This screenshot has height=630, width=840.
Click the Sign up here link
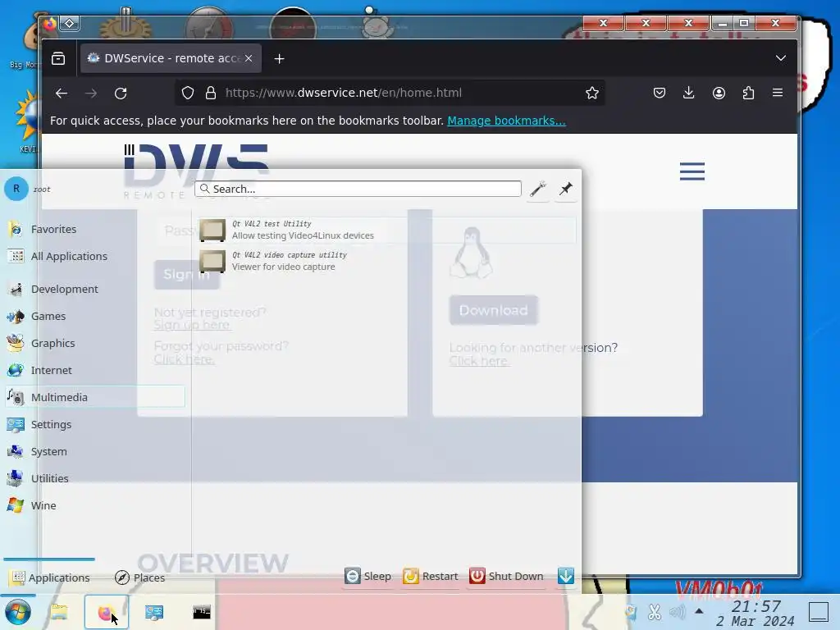point(192,325)
